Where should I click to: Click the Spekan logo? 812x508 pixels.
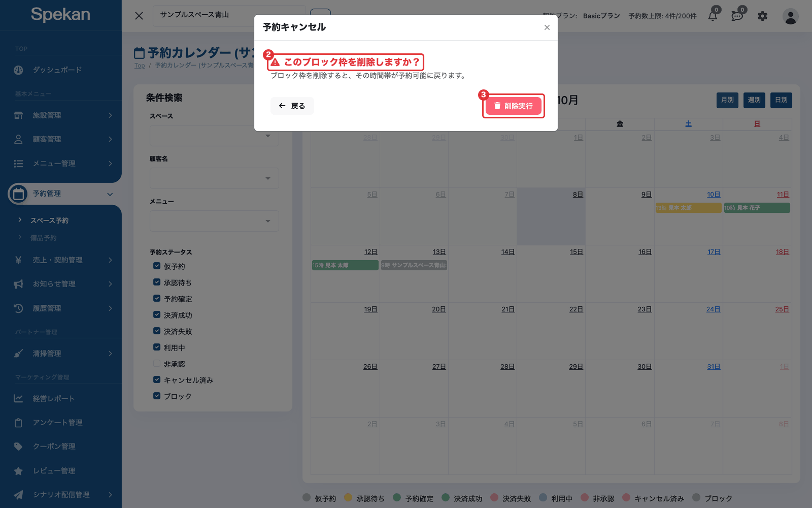point(60,15)
